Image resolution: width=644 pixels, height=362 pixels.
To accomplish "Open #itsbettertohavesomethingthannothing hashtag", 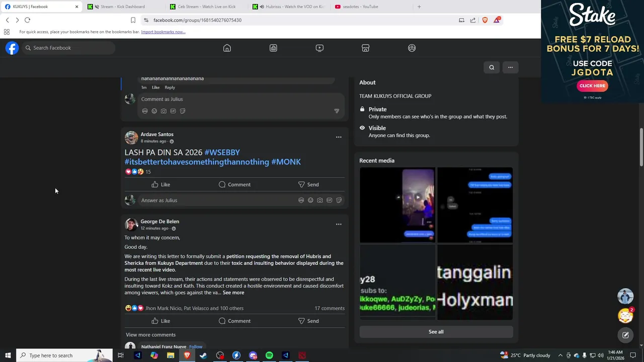I will 197,162.
